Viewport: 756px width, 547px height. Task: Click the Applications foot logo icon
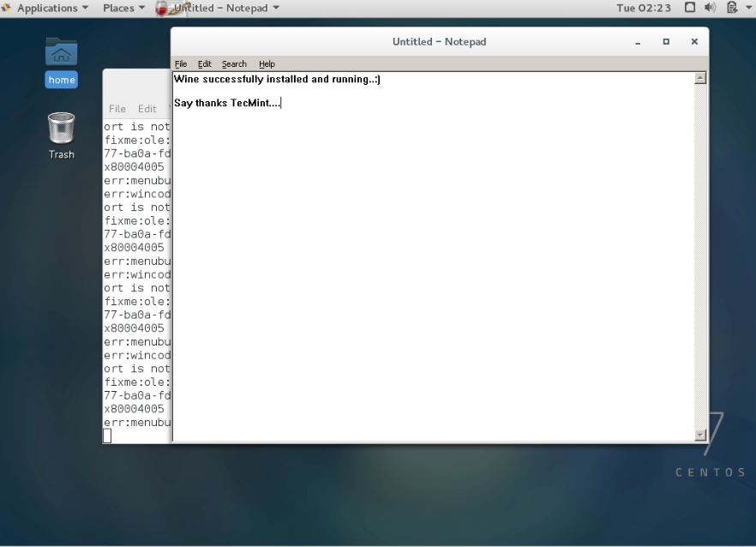pyautogui.click(x=6, y=8)
